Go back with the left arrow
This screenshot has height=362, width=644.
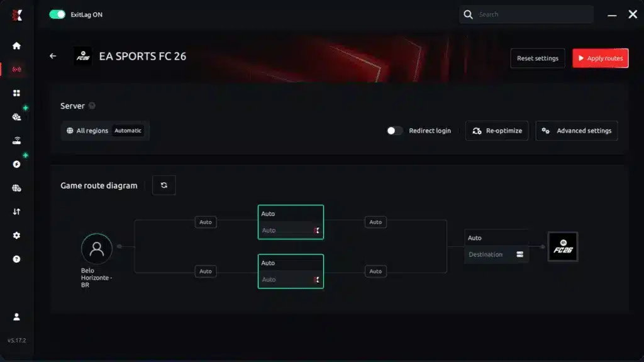pyautogui.click(x=53, y=56)
